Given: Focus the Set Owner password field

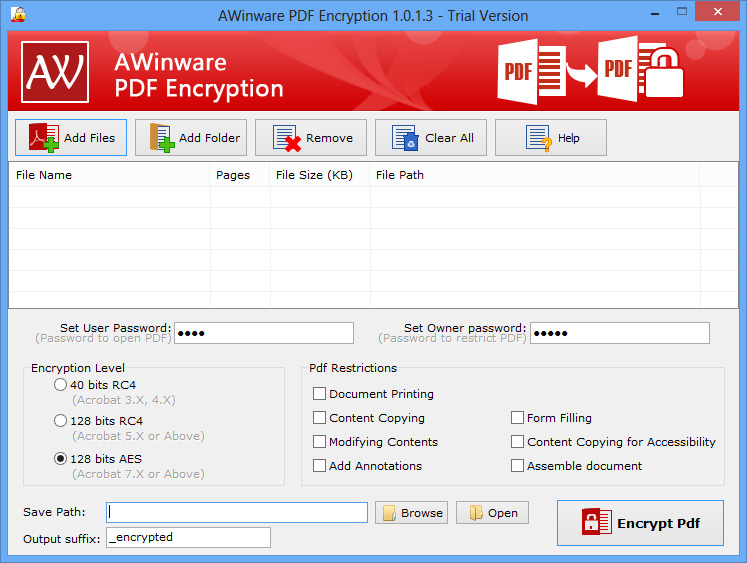Looking at the screenshot, I should pos(620,333).
